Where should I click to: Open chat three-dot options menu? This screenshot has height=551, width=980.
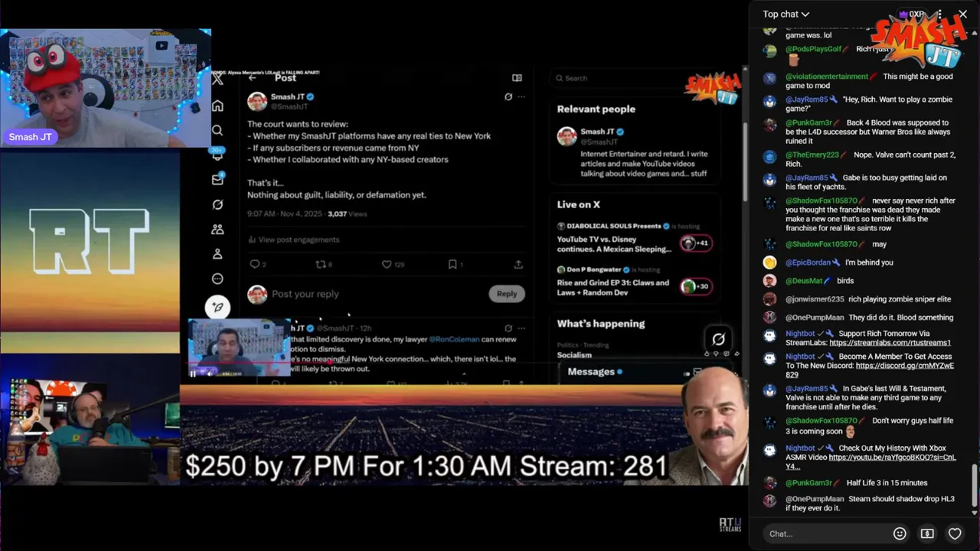939,14
